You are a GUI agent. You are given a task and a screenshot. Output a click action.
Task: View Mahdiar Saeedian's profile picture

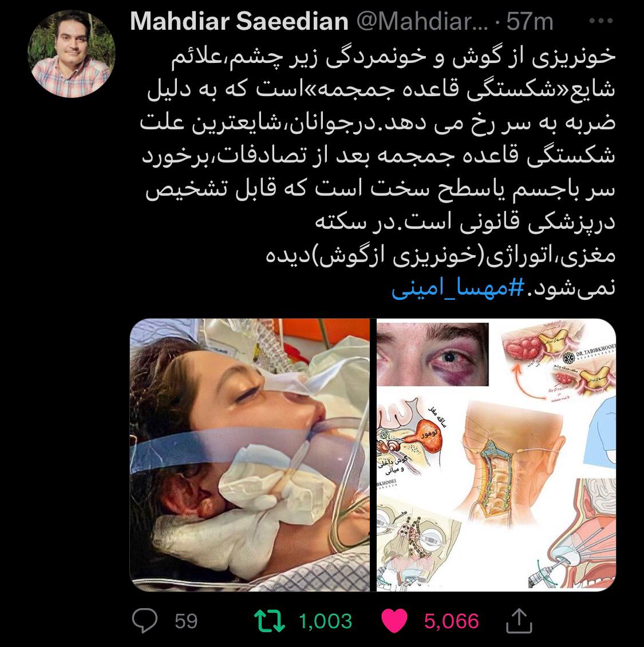[72, 54]
